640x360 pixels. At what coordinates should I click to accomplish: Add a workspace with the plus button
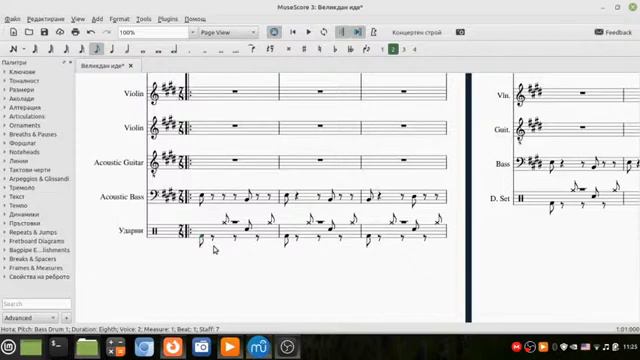pos(66,318)
